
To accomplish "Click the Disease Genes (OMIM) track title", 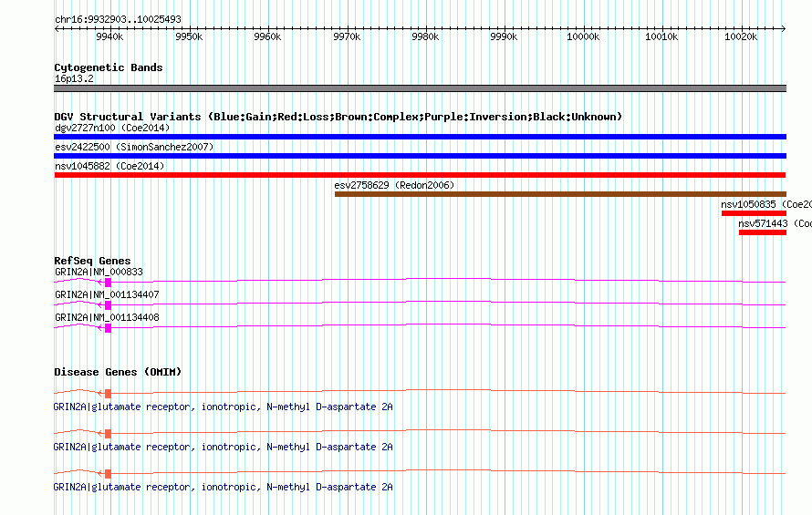I will [118, 372].
